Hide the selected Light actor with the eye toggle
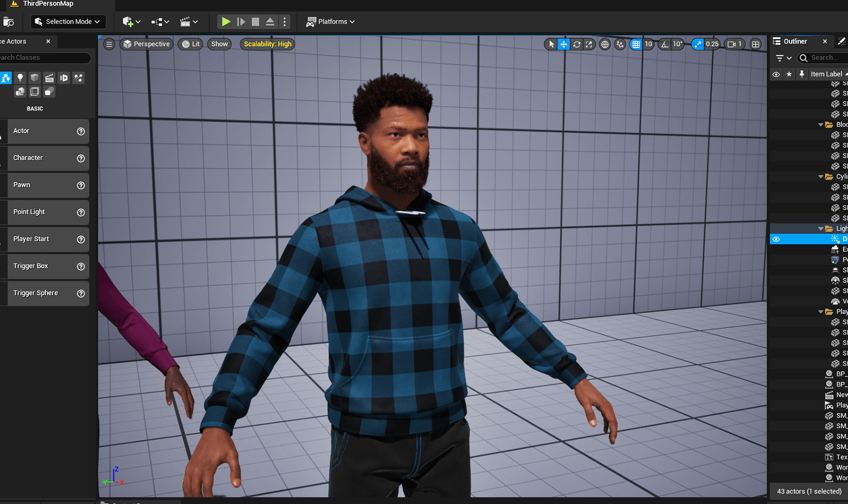This screenshot has height=504, width=848. tap(776, 239)
